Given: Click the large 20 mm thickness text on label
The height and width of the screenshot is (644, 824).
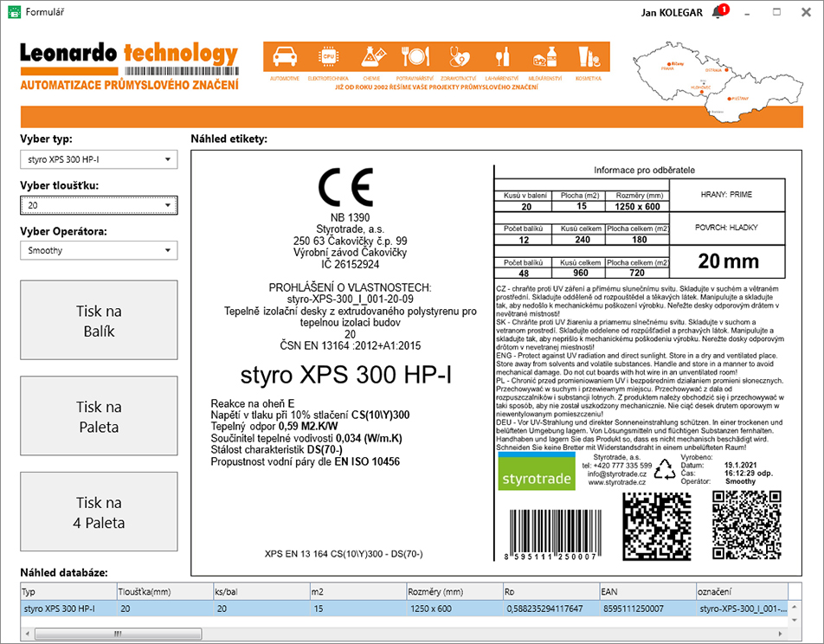Looking at the screenshot, I should [x=729, y=261].
